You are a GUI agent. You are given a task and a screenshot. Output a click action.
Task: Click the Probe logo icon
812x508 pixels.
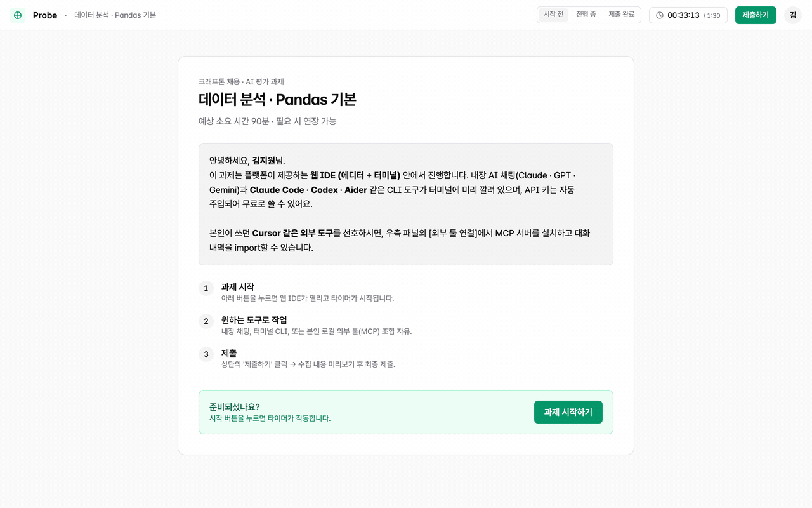pos(18,15)
